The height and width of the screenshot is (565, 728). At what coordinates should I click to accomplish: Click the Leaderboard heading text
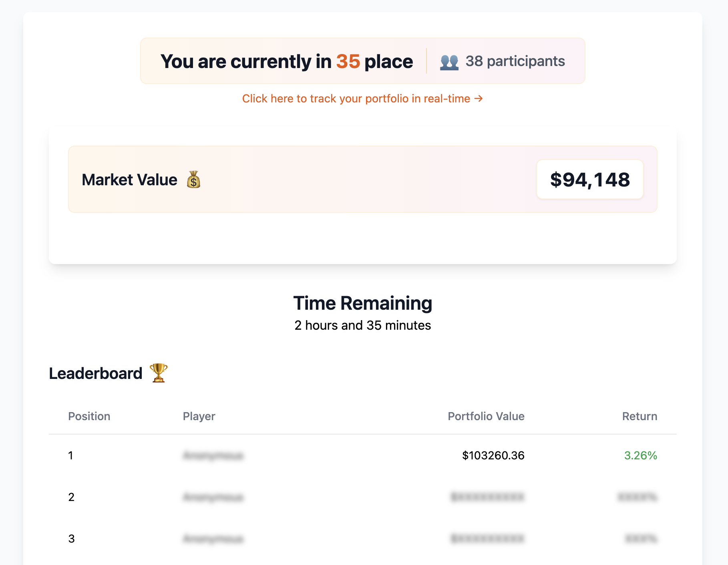click(96, 373)
